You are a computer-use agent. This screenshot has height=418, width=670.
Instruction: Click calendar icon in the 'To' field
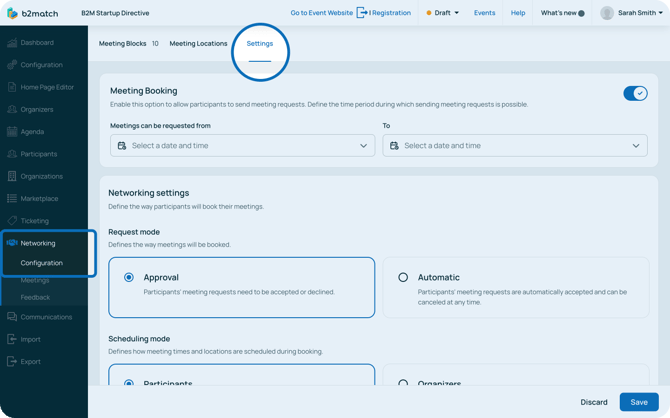click(x=394, y=146)
